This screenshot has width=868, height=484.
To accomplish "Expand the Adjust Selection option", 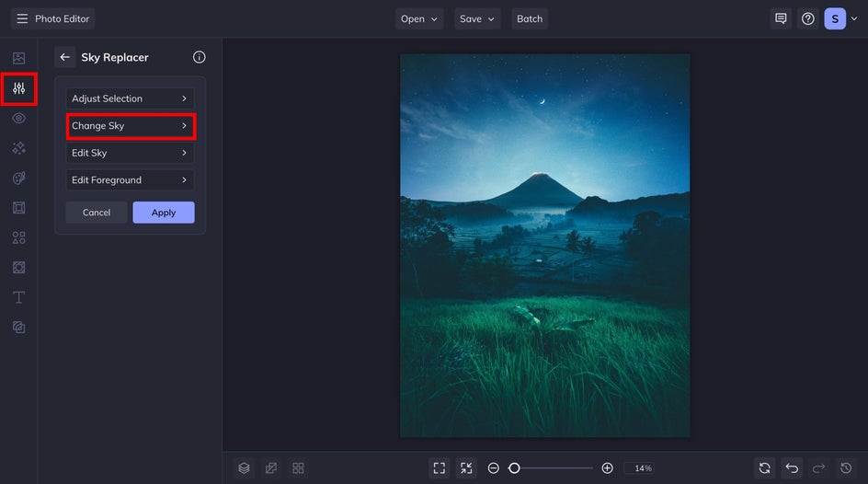I will coord(130,98).
